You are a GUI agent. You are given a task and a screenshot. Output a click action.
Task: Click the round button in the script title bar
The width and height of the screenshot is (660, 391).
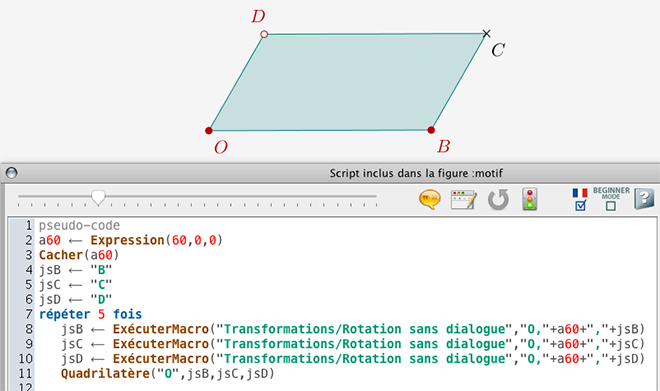[x=11, y=173]
